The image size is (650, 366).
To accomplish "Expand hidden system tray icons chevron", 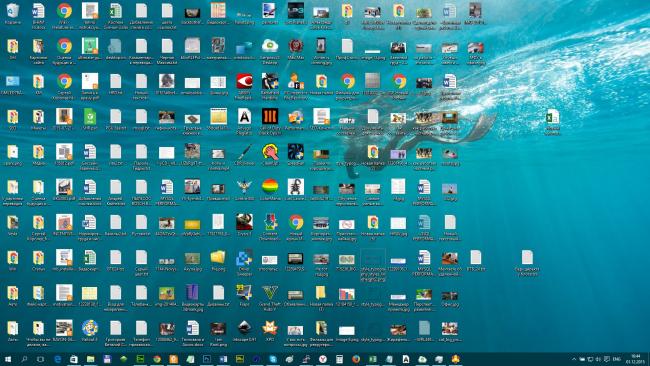I will tap(574, 359).
